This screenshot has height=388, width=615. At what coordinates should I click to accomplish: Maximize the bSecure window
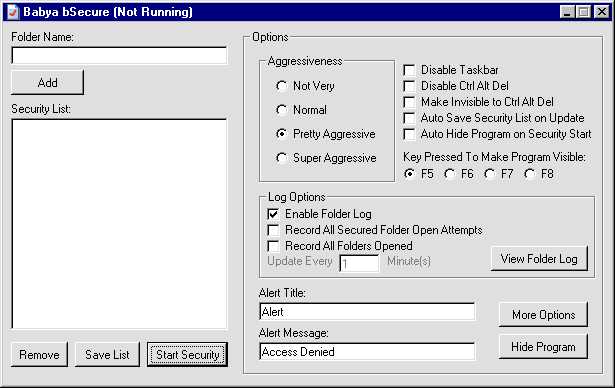pos(583,12)
